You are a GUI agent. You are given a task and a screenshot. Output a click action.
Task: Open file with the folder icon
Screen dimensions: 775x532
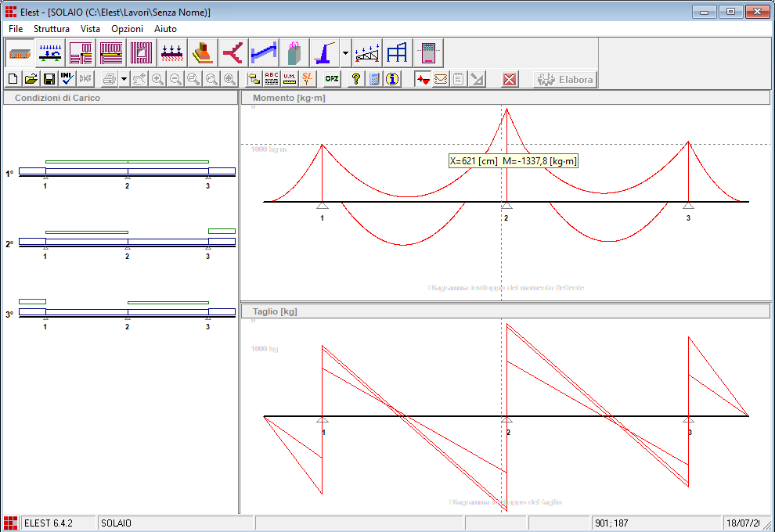(x=31, y=79)
